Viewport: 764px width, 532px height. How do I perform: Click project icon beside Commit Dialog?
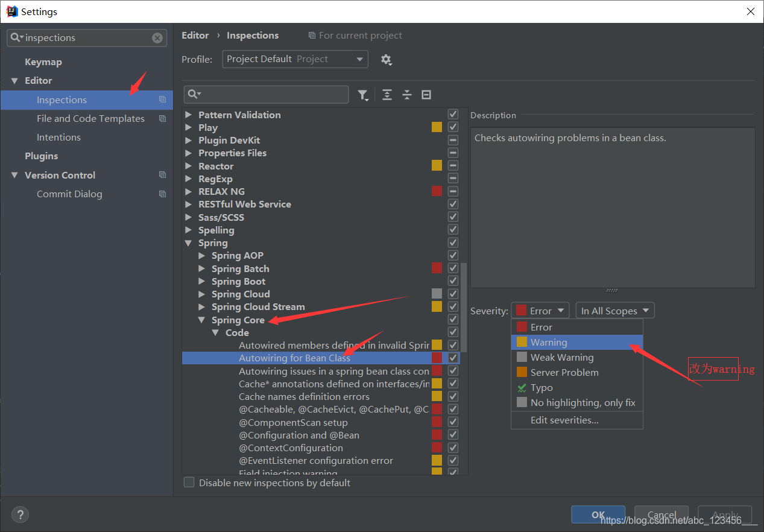tap(162, 194)
